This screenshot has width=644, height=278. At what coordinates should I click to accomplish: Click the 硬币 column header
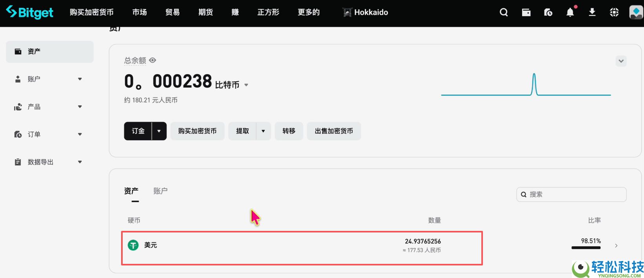click(134, 220)
